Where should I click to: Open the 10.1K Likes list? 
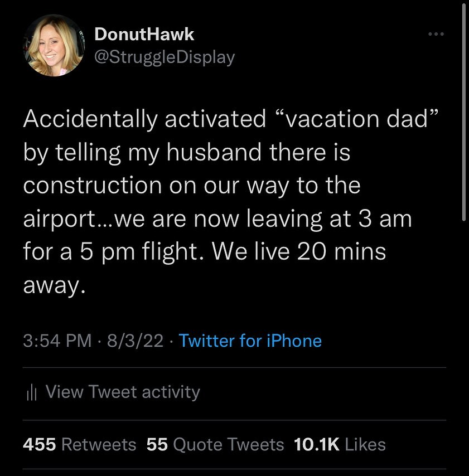(340, 444)
